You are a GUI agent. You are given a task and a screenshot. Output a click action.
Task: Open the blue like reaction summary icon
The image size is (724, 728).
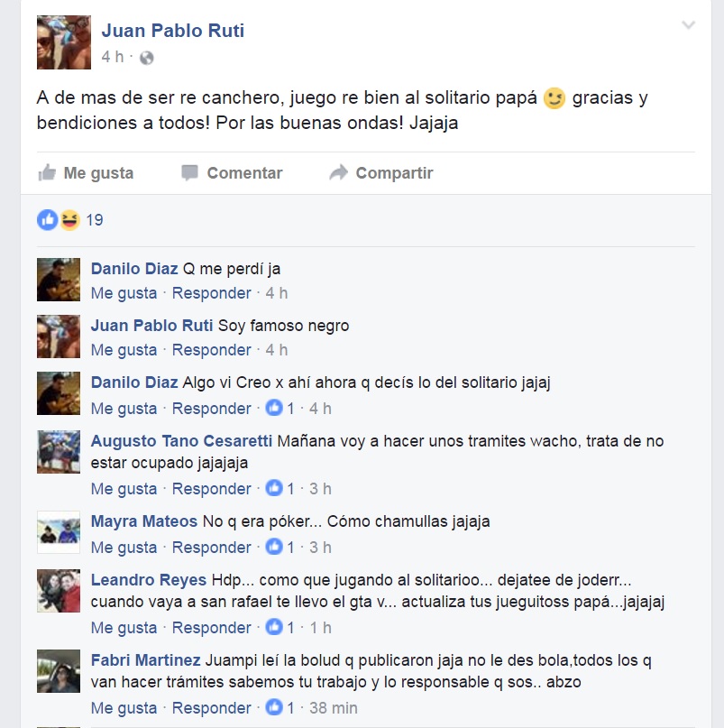pos(48,220)
